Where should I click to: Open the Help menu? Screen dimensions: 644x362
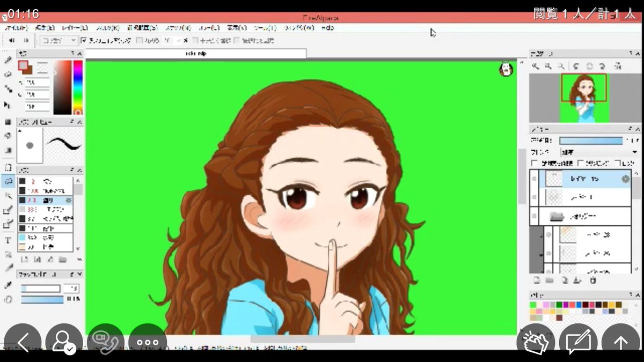(328, 28)
